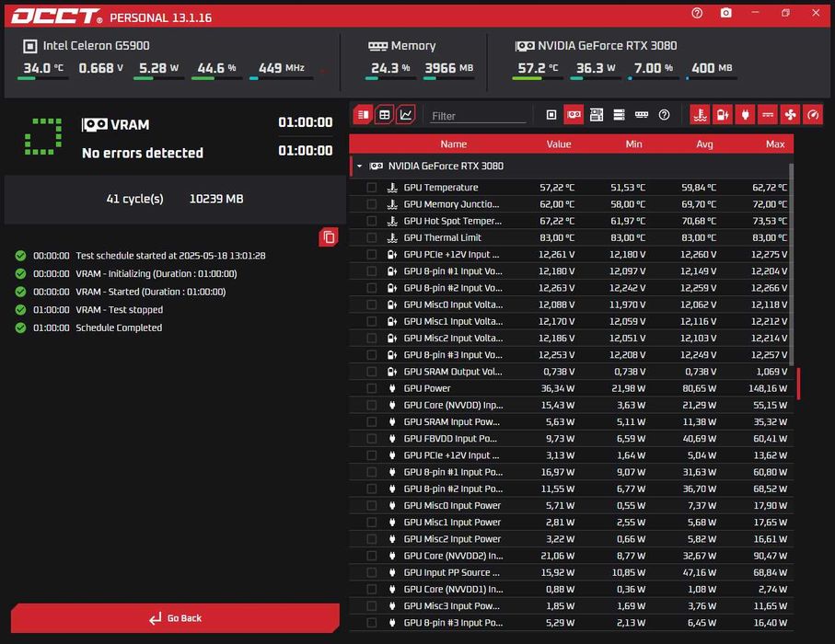Click GPU PCIe +12V Input voltage row name

pyautogui.click(x=451, y=255)
